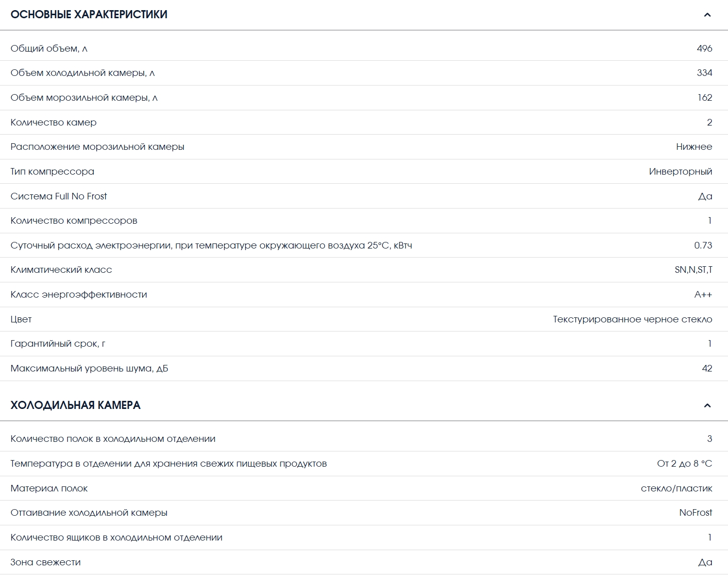
Task: Click the noise level value 42
Action: (x=707, y=368)
